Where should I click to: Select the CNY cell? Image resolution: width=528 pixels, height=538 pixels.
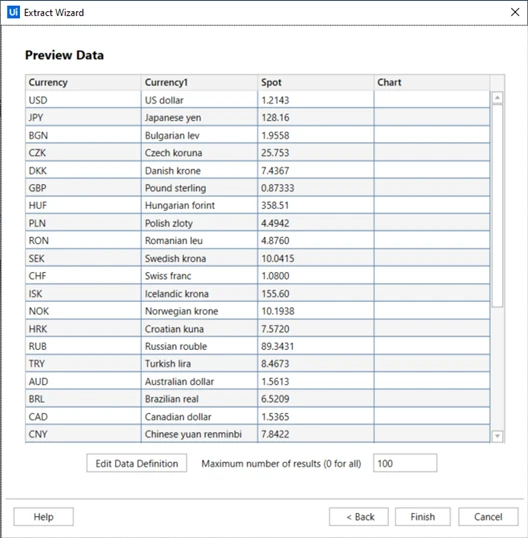tap(83, 434)
